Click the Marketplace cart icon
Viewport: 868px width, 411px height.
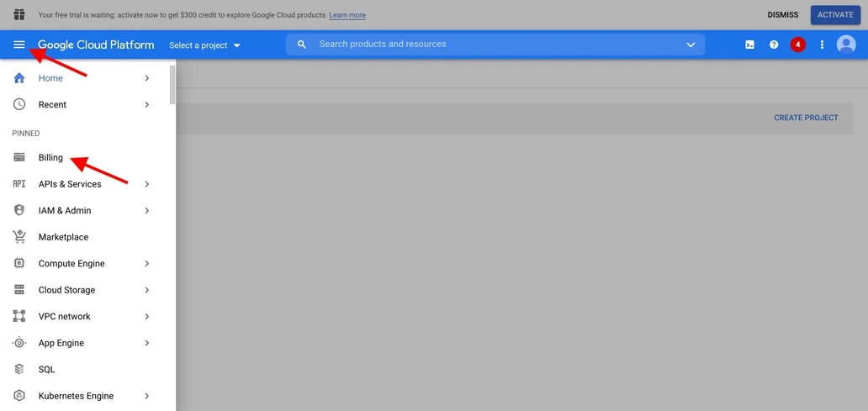click(19, 237)
